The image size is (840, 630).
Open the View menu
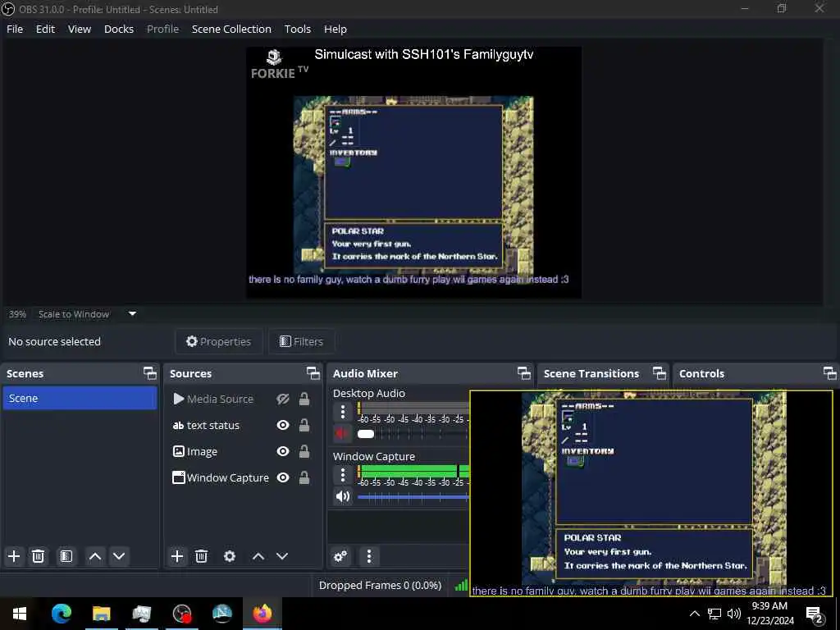[x=80, y=29]
